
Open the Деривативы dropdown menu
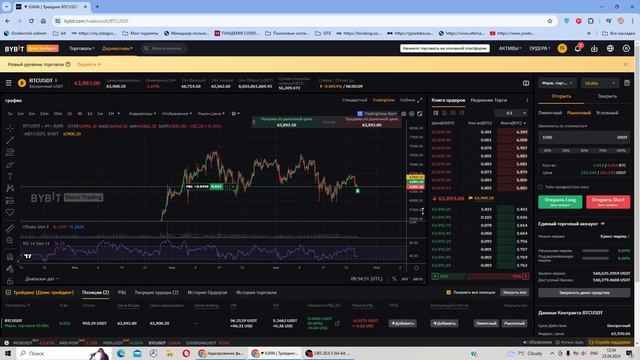click(x=117, y=49)
